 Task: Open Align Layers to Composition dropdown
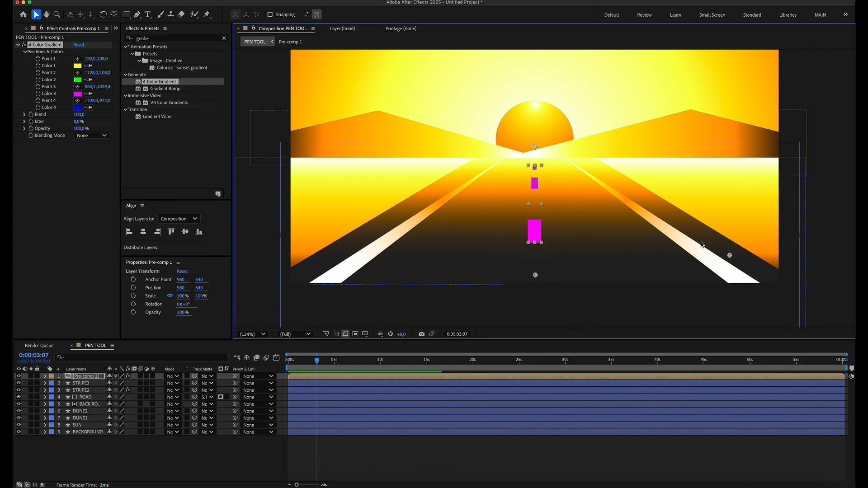(179, 219)
